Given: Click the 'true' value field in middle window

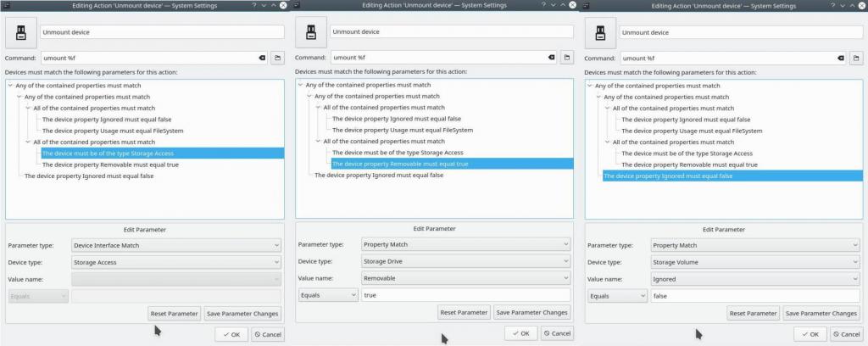Looking at the screenshot, I should tap(465, 295).
